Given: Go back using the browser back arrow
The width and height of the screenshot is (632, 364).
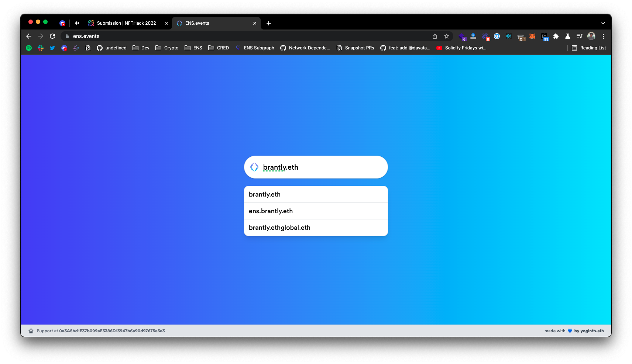Looking at the screenshot, I should tap(29, 36).
